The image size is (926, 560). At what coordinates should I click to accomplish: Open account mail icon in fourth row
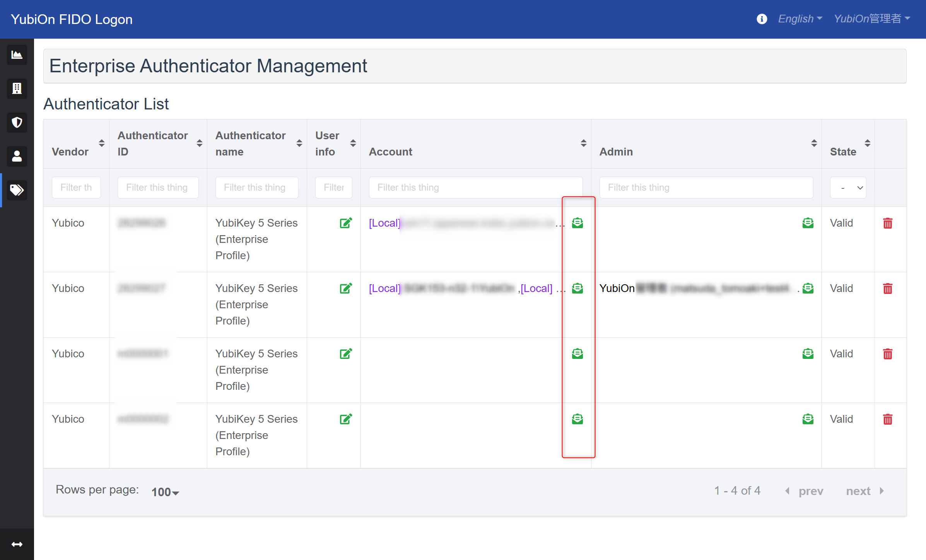click(577, 419)
